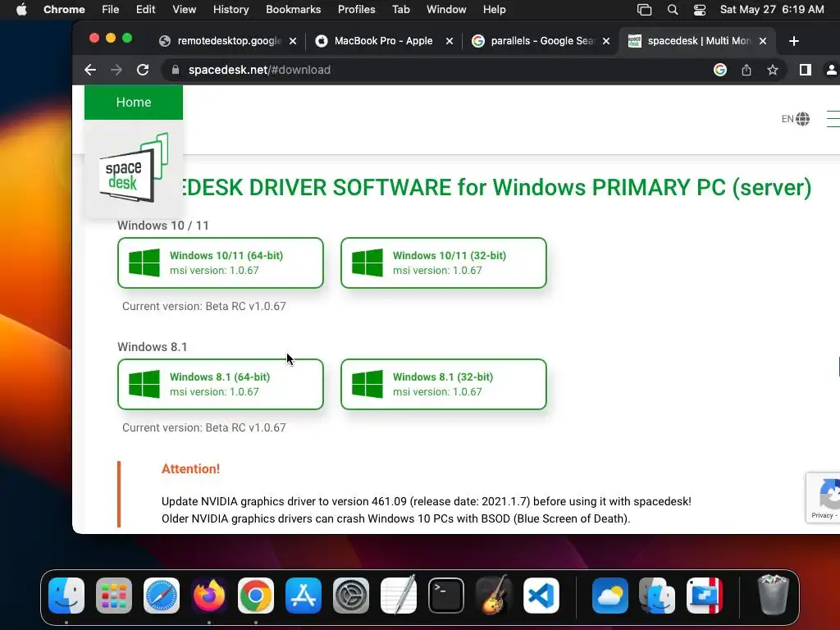Close the remotedesktop.google tab
The image size is (840, 630).
click(293, 41)
